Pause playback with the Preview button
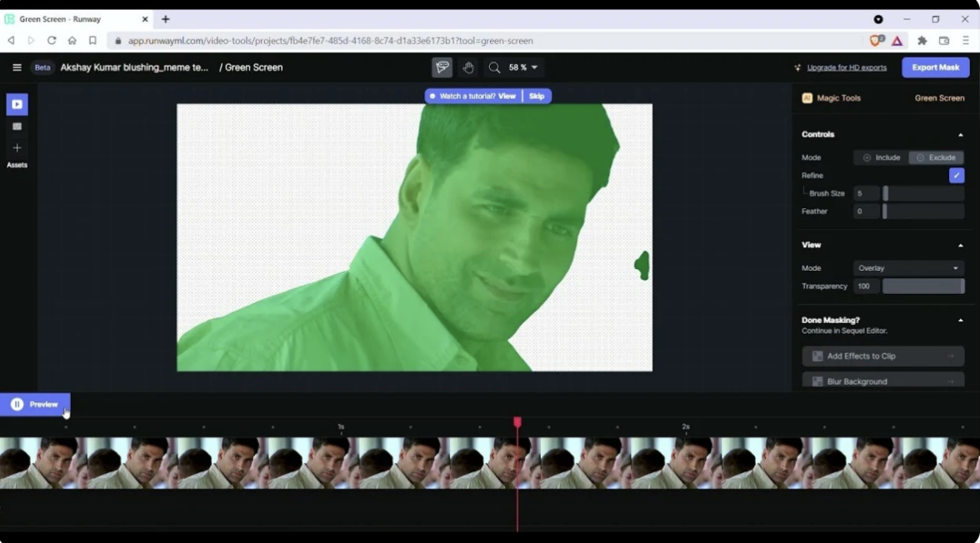The image size is (980, 543). tap(35, 404)
